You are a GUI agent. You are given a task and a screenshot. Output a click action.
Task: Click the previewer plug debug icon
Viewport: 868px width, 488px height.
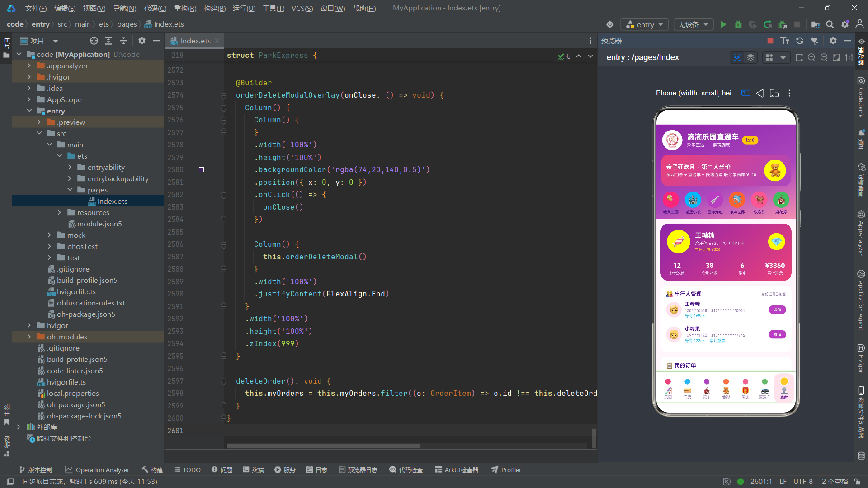[815, 41]
